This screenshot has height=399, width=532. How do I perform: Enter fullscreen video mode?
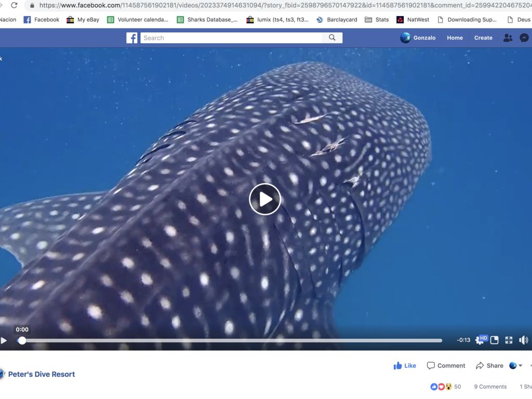509,340
